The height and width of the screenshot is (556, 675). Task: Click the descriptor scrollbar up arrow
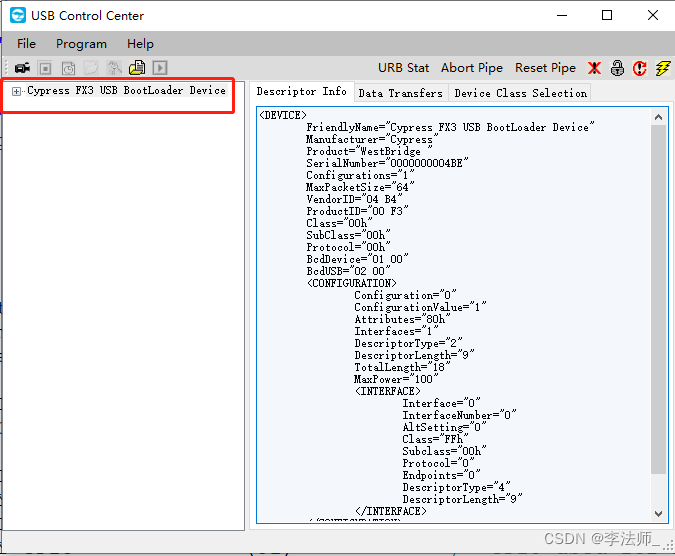[x=658, y=117]
